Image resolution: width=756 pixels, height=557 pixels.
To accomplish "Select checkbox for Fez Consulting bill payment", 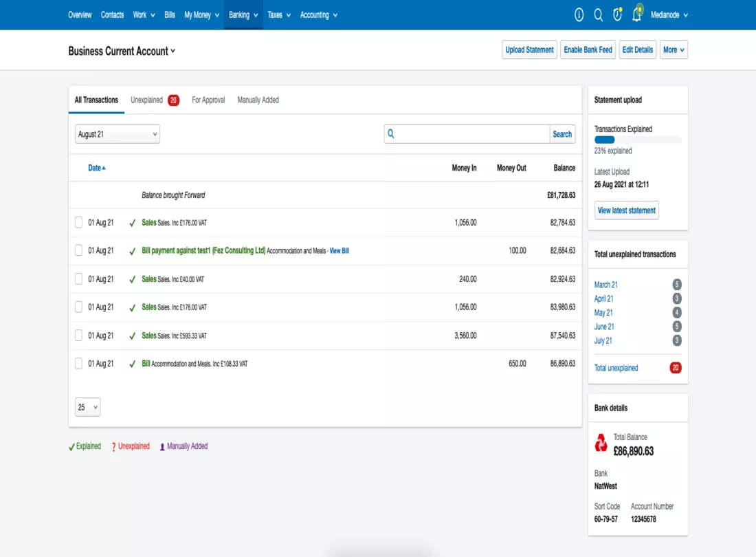I will (78, 250).
